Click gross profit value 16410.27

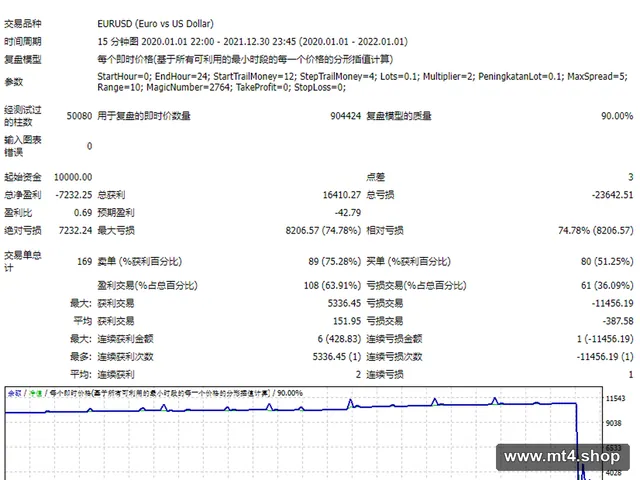[342, 195]
